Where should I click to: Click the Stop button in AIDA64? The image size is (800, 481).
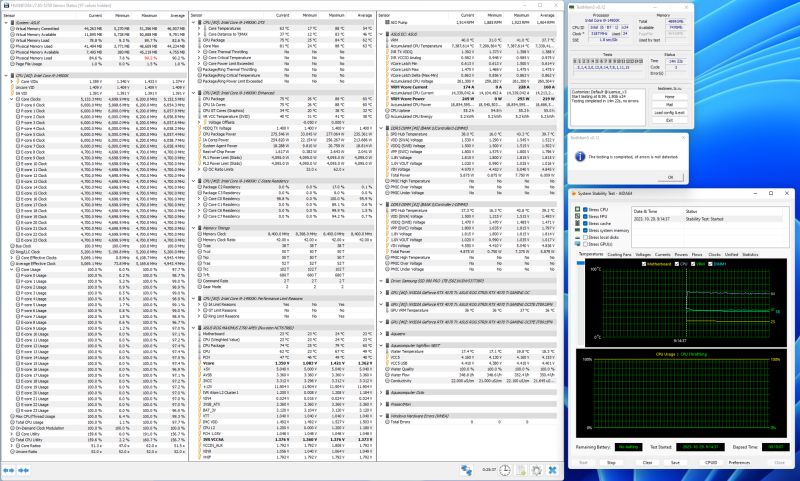point(611,462)
